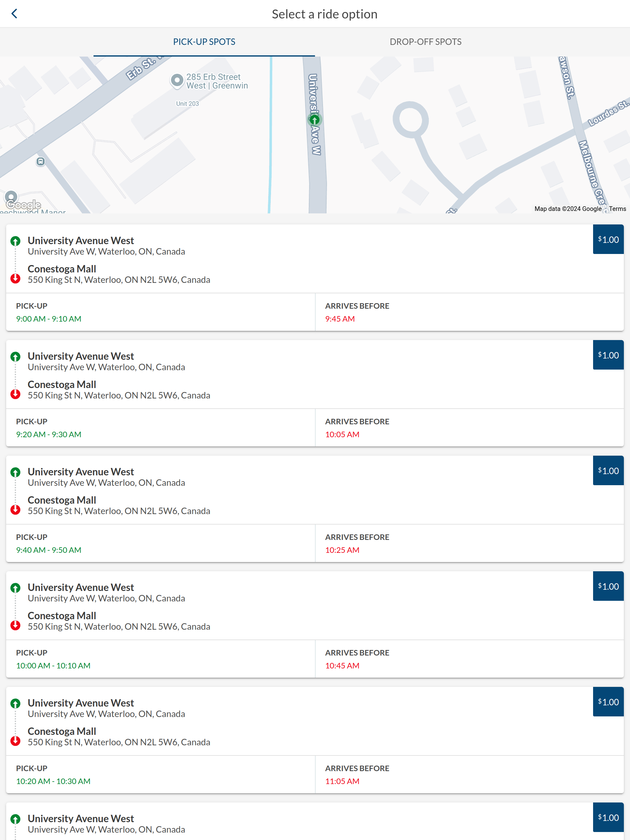
Task: Tap red drop-off arrow icon of 9:00 AM ride
Action: tap(15, 278)
